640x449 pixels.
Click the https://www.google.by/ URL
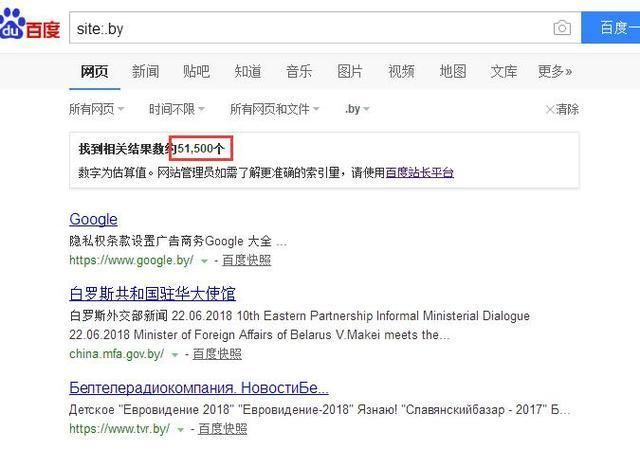(131, 260)
